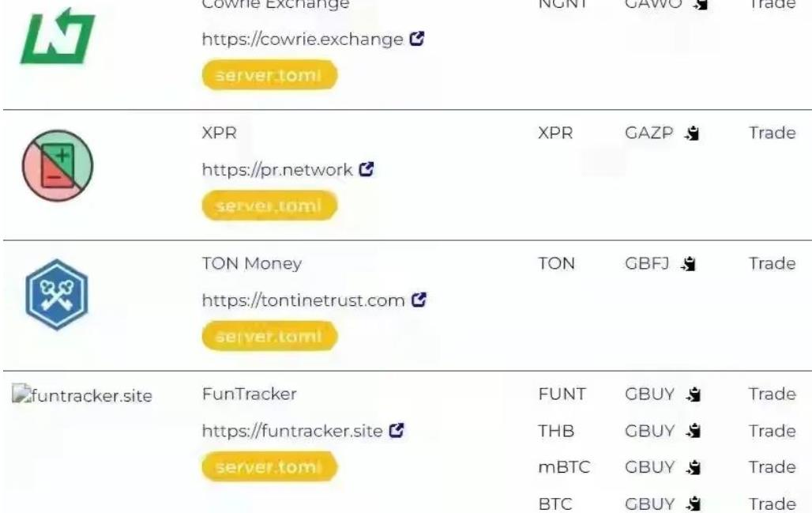Open server.toml for Cowrie Exchange
The height and width of the screenshot is (513, 812).
tap(270, 75)
